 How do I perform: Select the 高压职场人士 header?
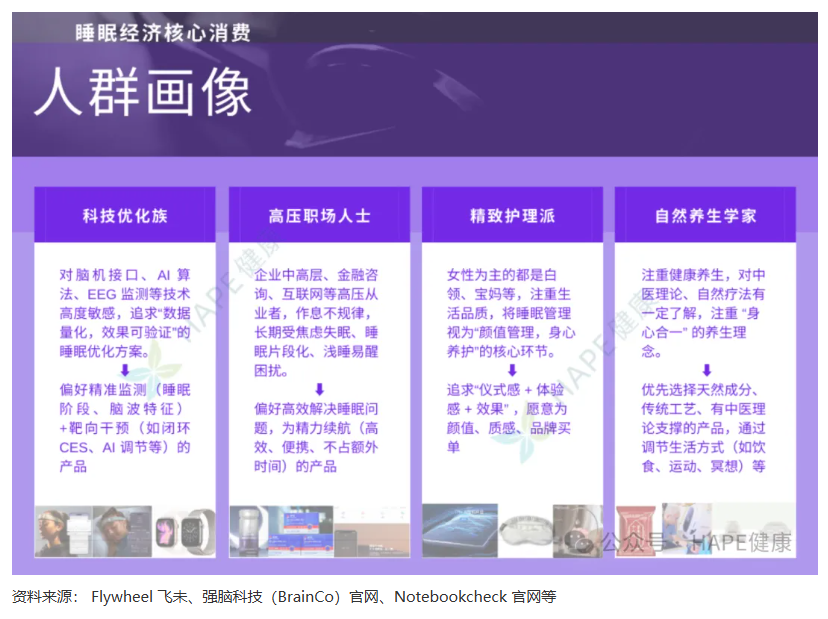319,215
